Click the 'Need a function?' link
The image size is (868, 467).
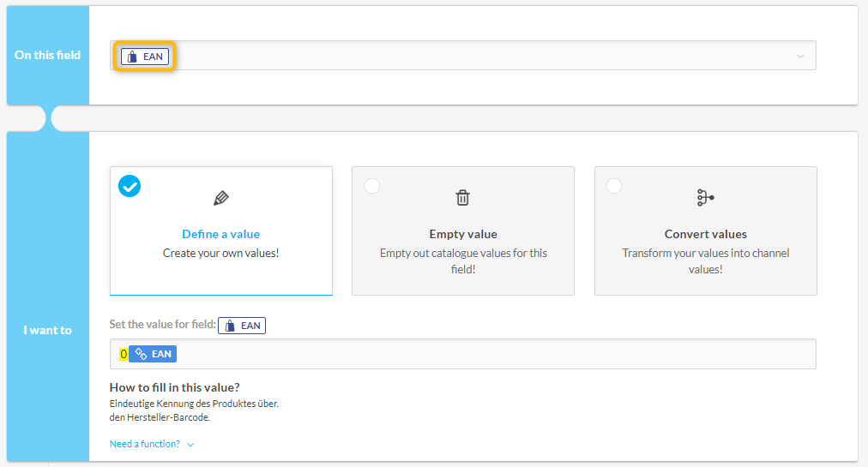click(x=144, y=444)
